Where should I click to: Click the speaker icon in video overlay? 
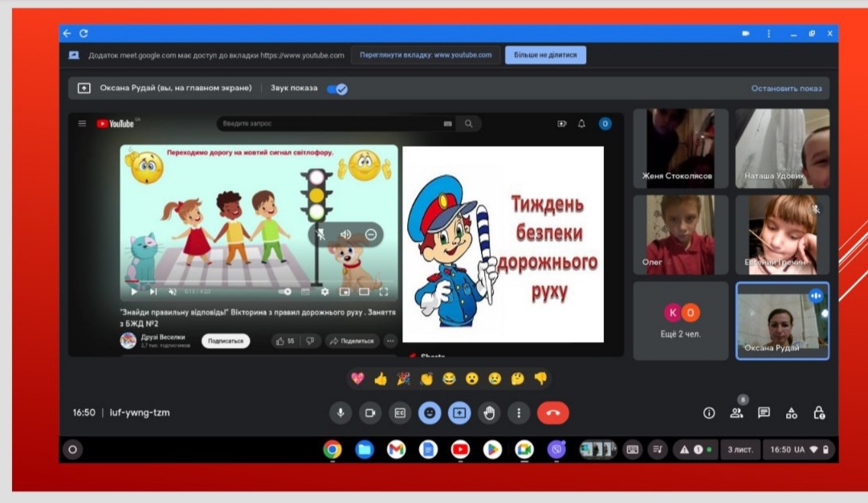346,235
